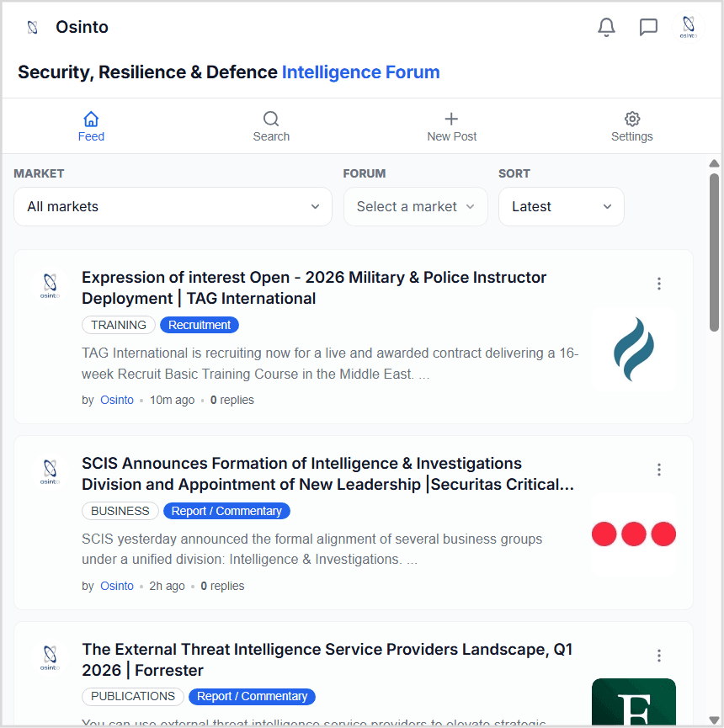
Task: Click Report / Commentary tag on SCIS post
Action: 226,511
